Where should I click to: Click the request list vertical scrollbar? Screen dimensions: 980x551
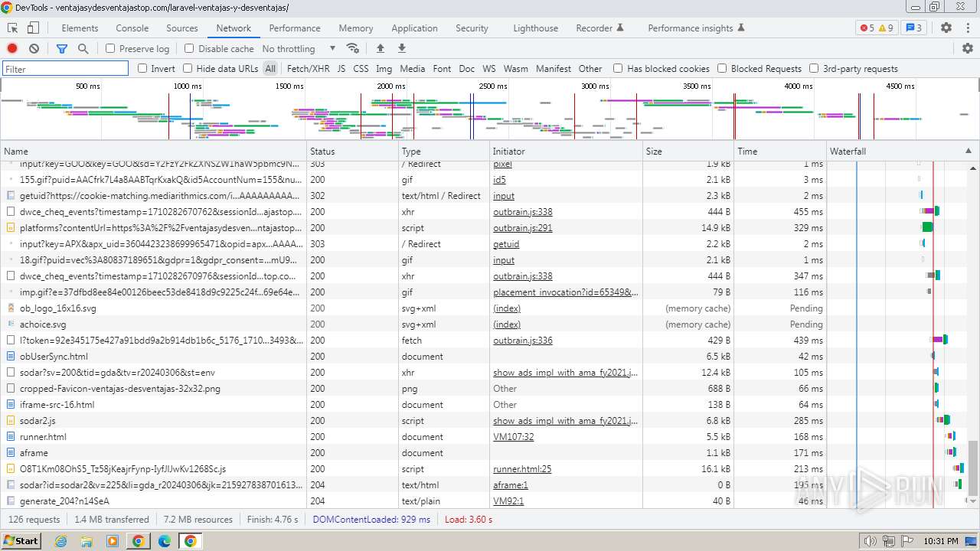(973, 468)
